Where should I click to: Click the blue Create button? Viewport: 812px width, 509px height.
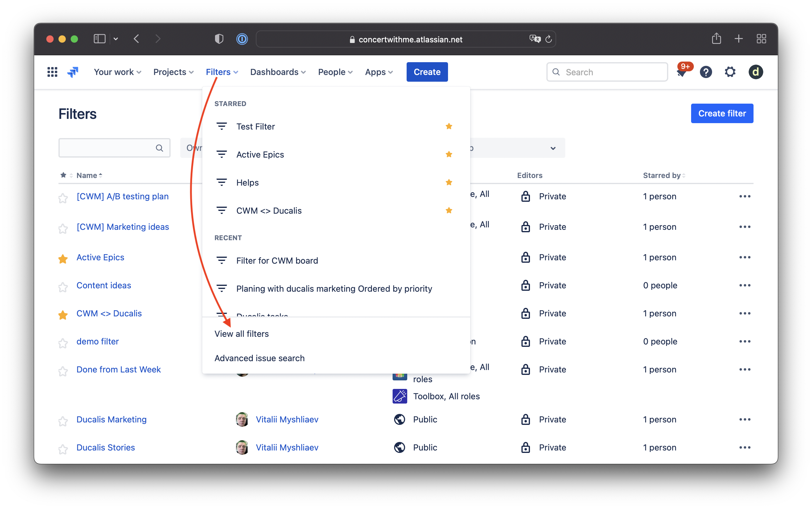tap(427, 72)
